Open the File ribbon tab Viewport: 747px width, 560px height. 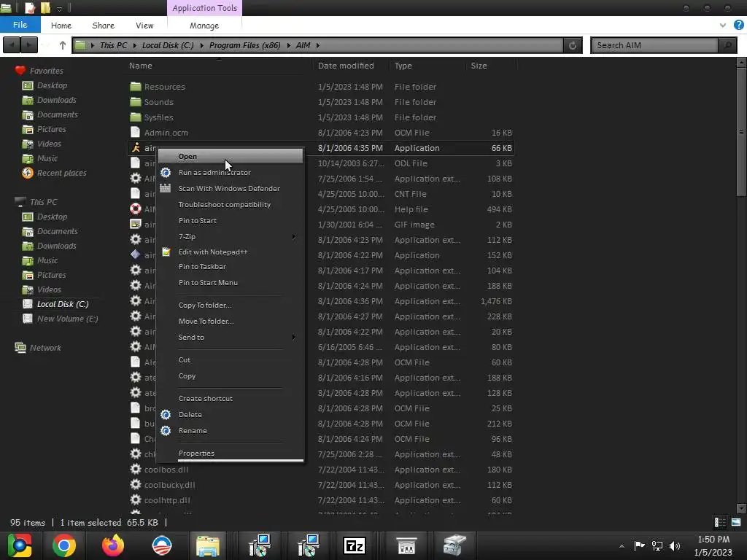coord(20,25)
